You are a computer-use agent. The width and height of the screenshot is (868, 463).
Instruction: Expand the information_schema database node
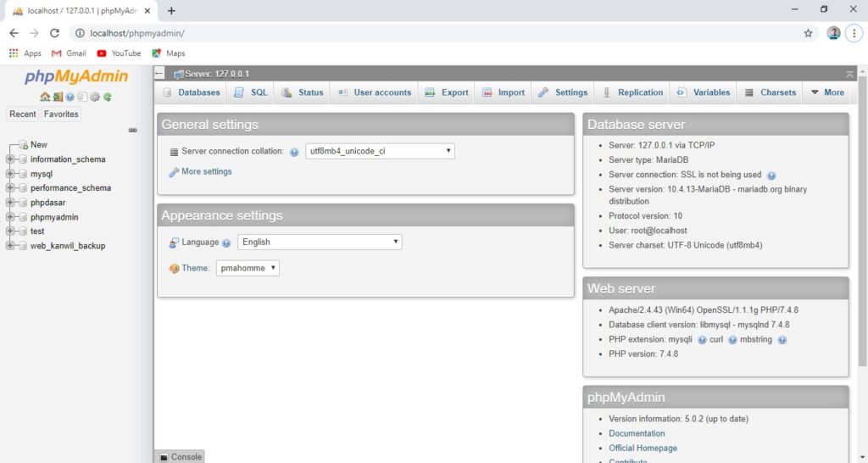tap(10, 159)
